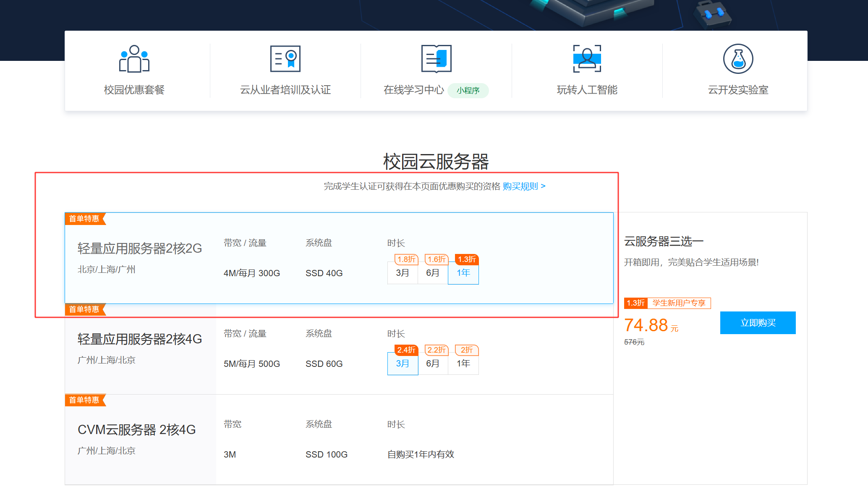Select 6月 duration for 2核2G server
The width and height of the screenshot is (868, 497).
[x=433, y=273]
